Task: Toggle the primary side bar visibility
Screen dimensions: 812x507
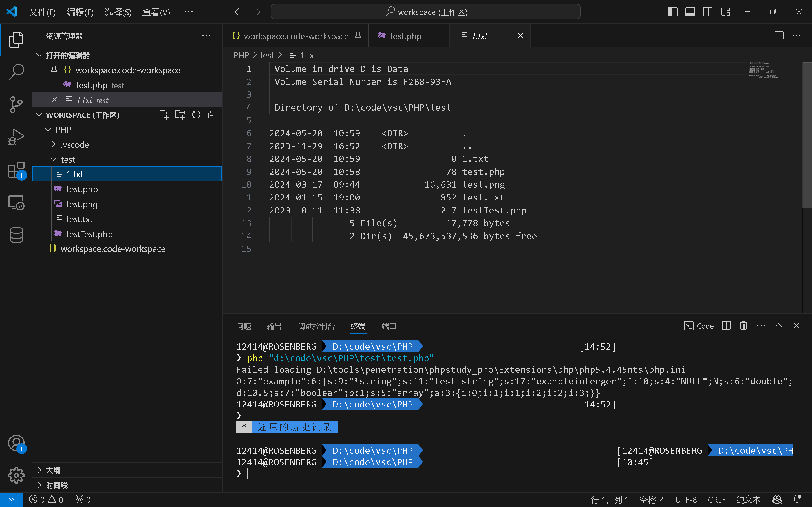Action: click(672, 12)
